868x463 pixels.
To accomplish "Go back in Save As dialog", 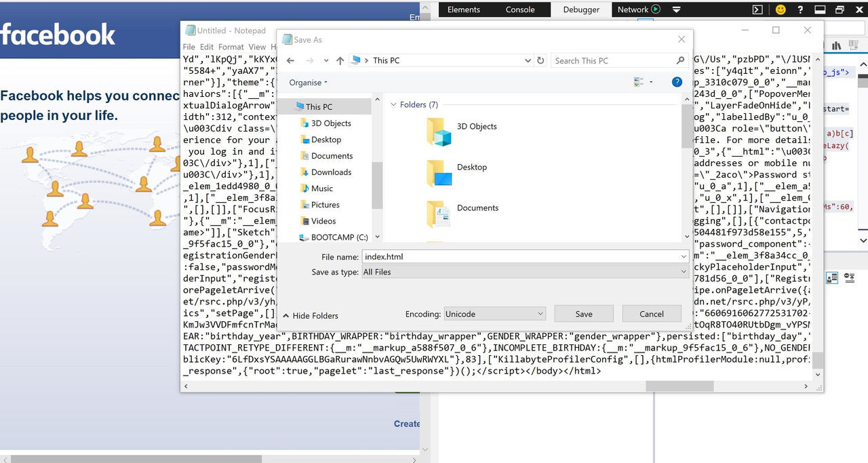I will [290, 60].
